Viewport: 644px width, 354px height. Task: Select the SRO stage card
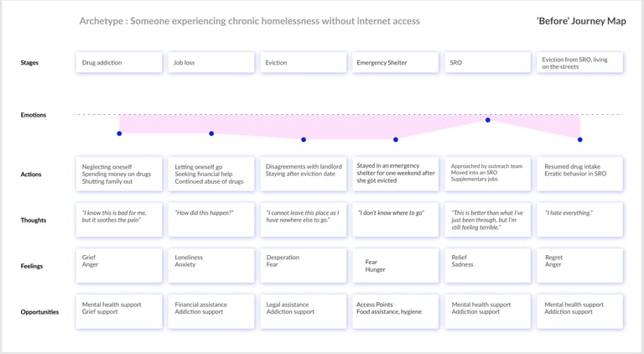point(487,62)
